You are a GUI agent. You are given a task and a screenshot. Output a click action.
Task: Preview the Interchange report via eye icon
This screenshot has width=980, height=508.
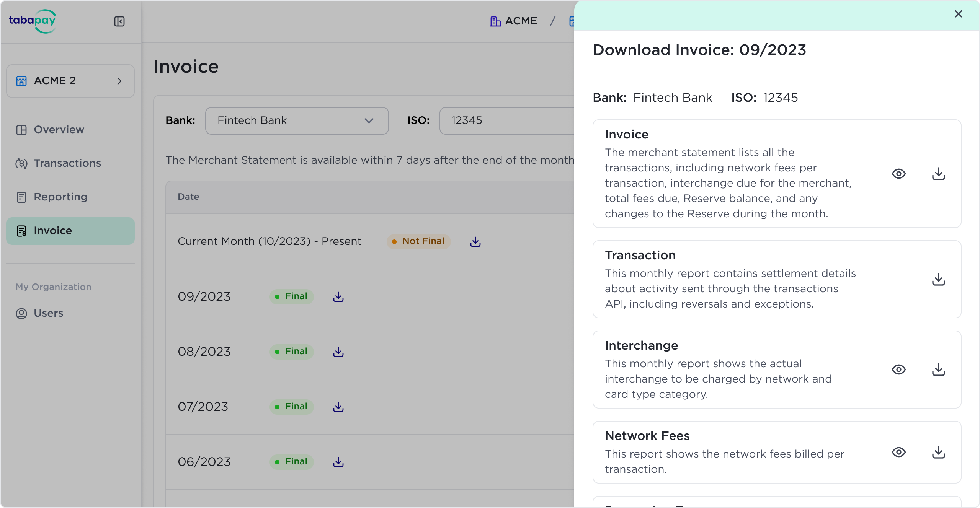coord(898,370)
